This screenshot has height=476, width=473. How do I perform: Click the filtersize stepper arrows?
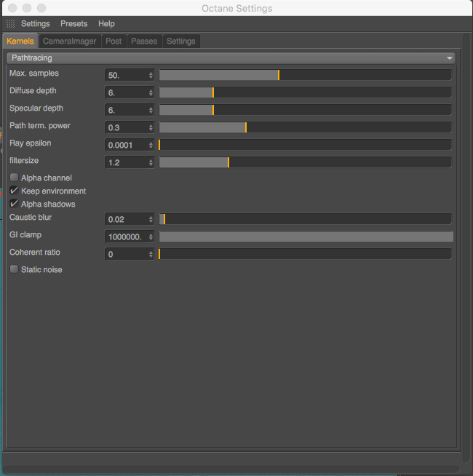(151, 162)
